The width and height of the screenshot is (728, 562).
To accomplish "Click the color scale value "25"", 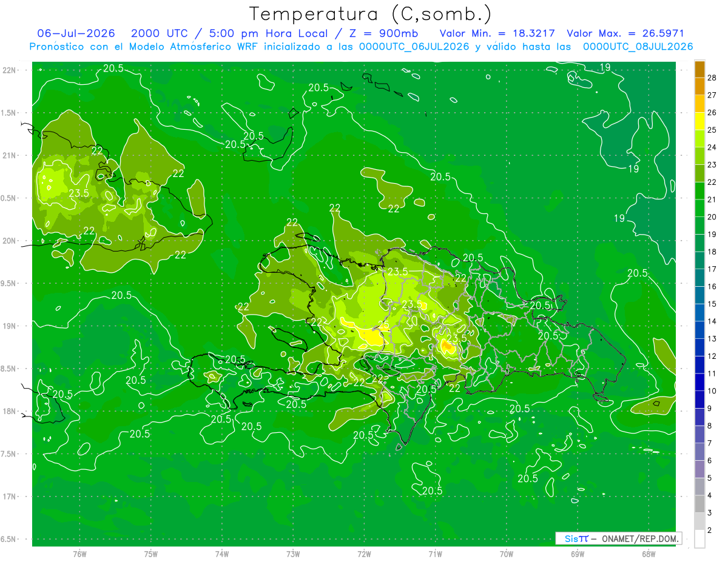I will coord(712,130).
